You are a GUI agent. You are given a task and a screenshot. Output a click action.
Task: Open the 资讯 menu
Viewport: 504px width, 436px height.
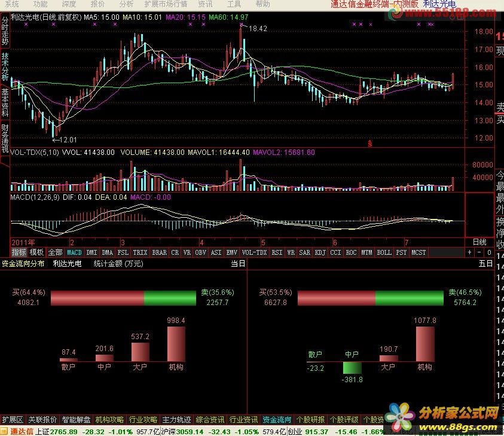[205, 4]
